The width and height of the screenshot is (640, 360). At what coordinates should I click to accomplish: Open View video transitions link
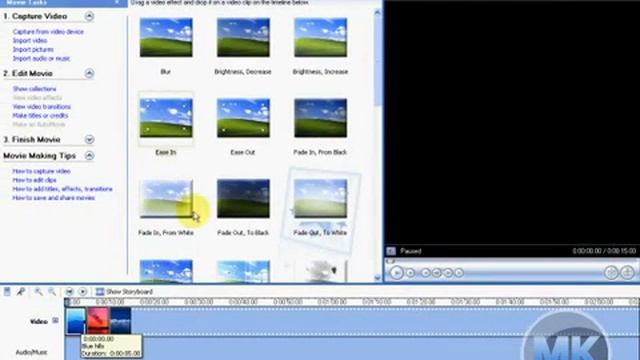42,107
